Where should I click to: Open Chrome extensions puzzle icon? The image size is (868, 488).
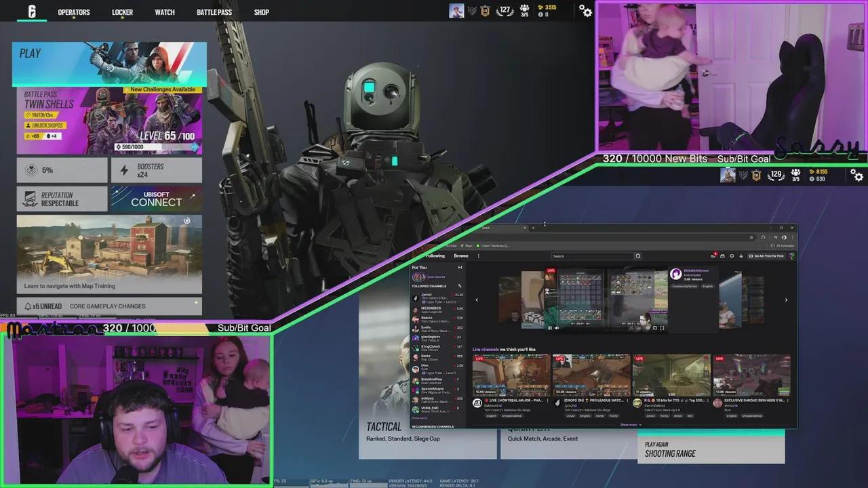763,237
